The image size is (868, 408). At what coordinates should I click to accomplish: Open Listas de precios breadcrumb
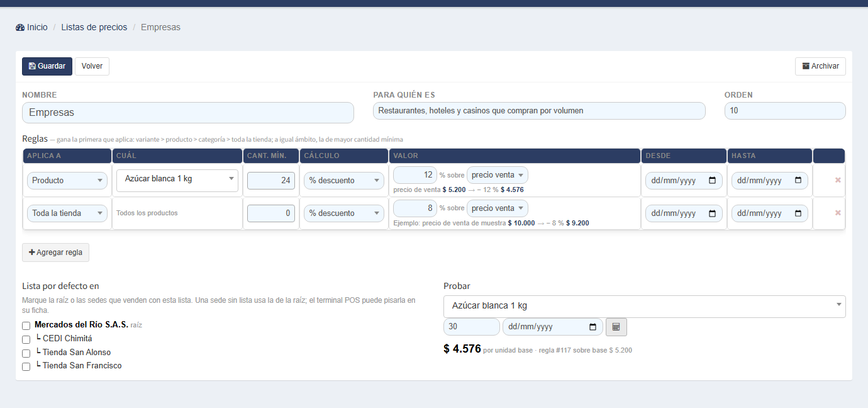coord(94,27)
